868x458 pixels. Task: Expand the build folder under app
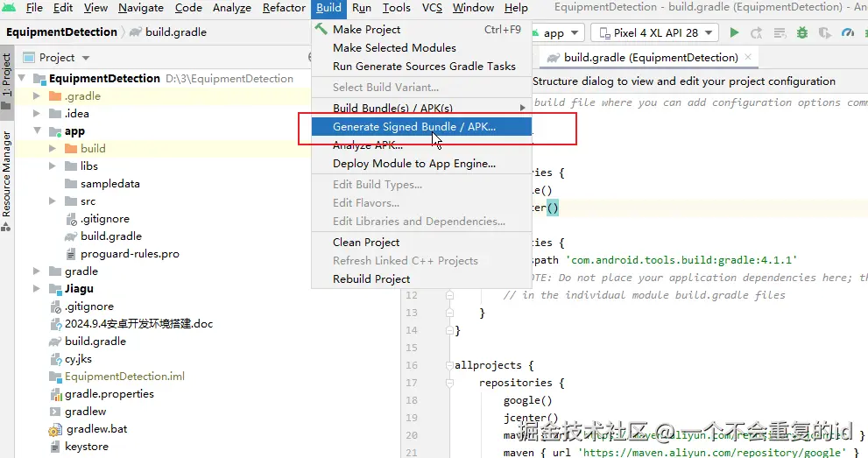tap(53, 148)
